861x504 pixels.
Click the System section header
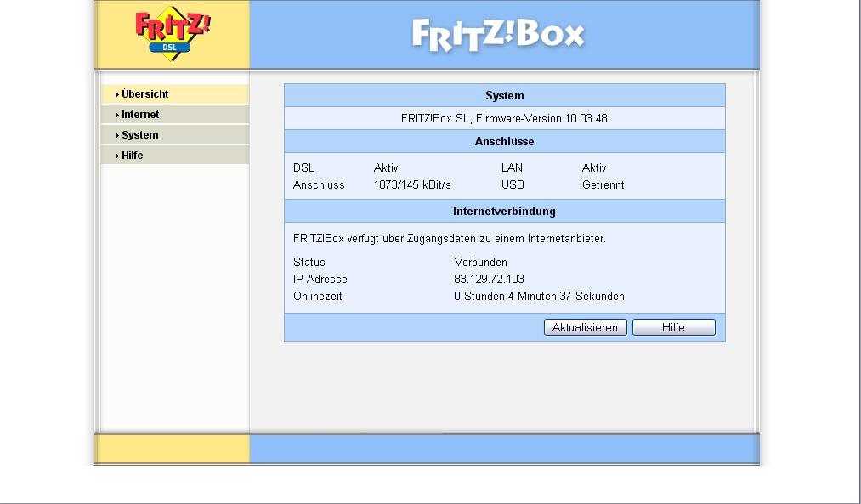(504, 95)
